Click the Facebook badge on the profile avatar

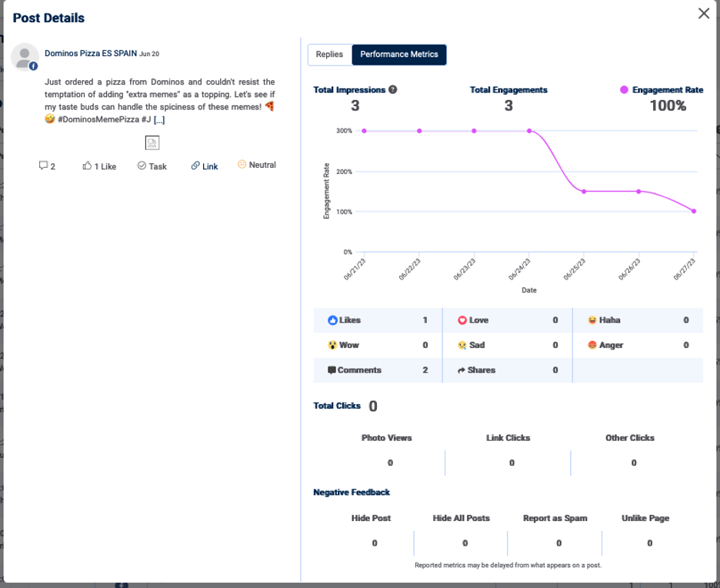pos(32,66)
